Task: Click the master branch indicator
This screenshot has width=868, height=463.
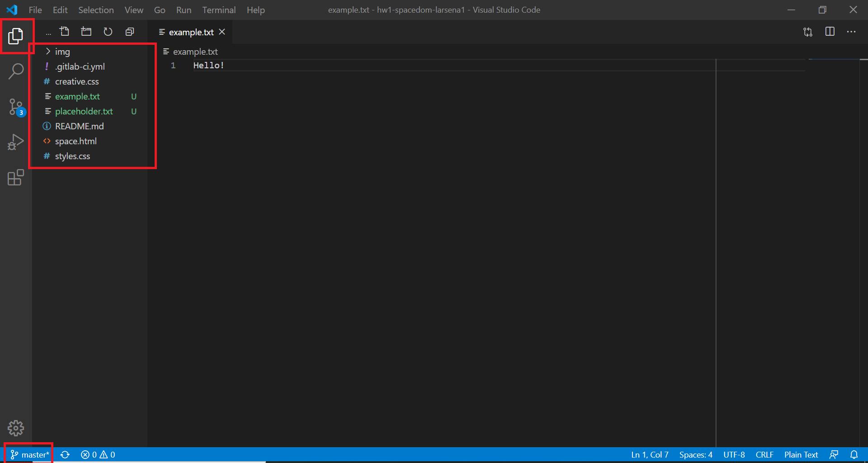Action: (29, 454)
